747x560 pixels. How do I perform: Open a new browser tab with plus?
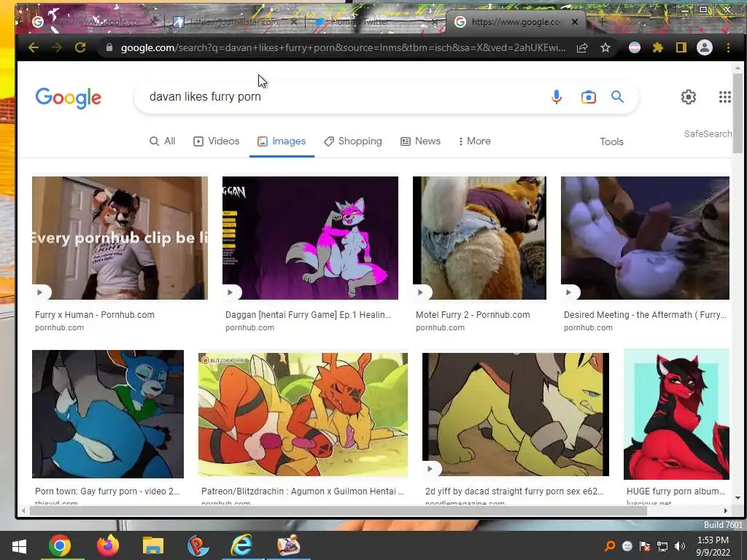(602, 22)
